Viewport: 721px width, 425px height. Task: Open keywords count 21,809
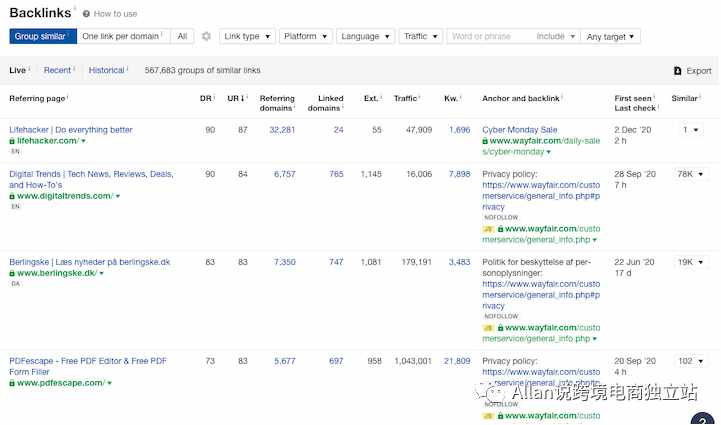pyautogui.click(x=457, y=361)
